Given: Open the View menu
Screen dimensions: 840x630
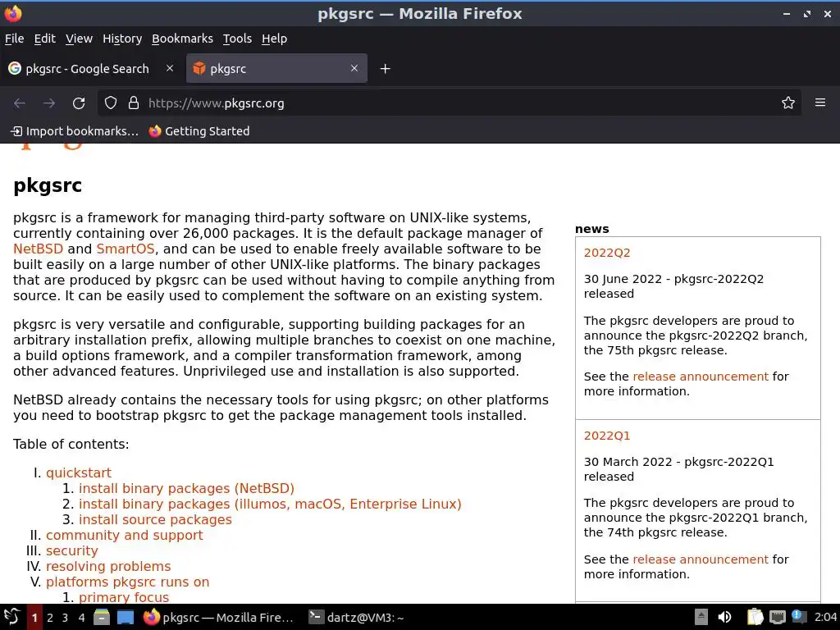Looking at the screenshot, I should [x=79, y=39].
